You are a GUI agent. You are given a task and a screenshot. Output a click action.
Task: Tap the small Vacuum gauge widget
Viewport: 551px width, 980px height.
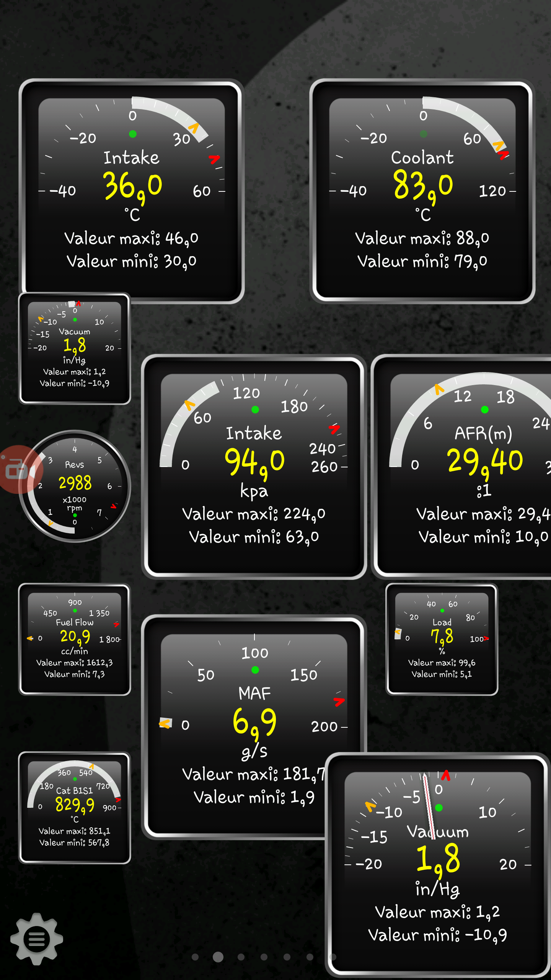coord(75,349)
